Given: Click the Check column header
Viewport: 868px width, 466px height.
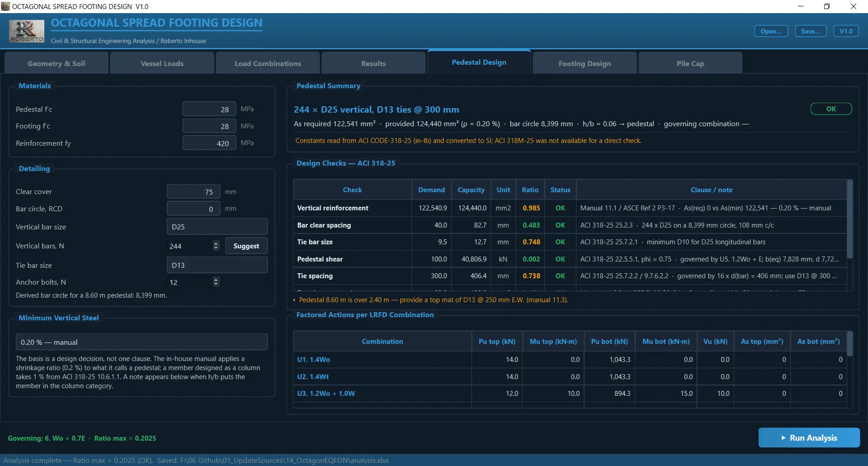Looking at the screenshot, I should pyautogui.click(x=353, y=190).
